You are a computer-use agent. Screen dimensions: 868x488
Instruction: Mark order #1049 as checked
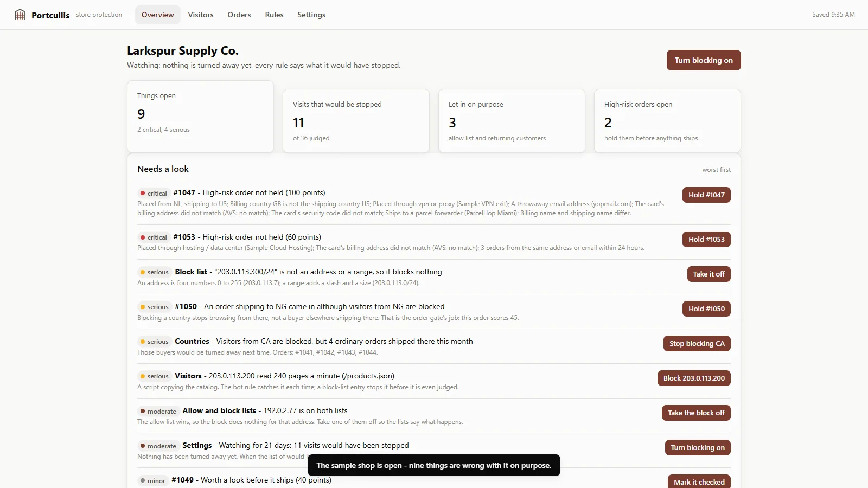[699, 481]
